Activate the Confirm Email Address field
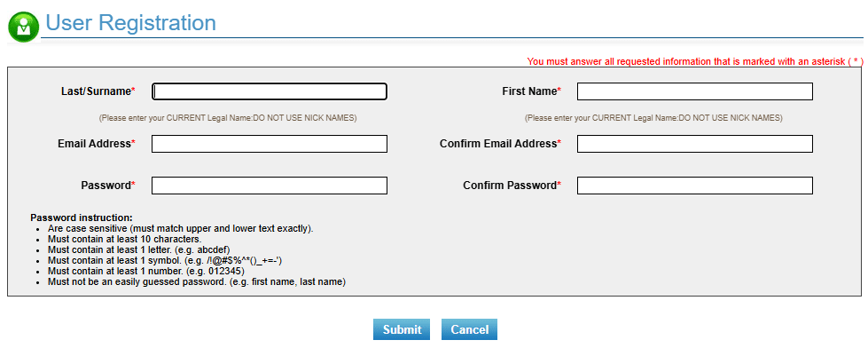868x348 pixels. pyautogui.click(x=695, y=144)
